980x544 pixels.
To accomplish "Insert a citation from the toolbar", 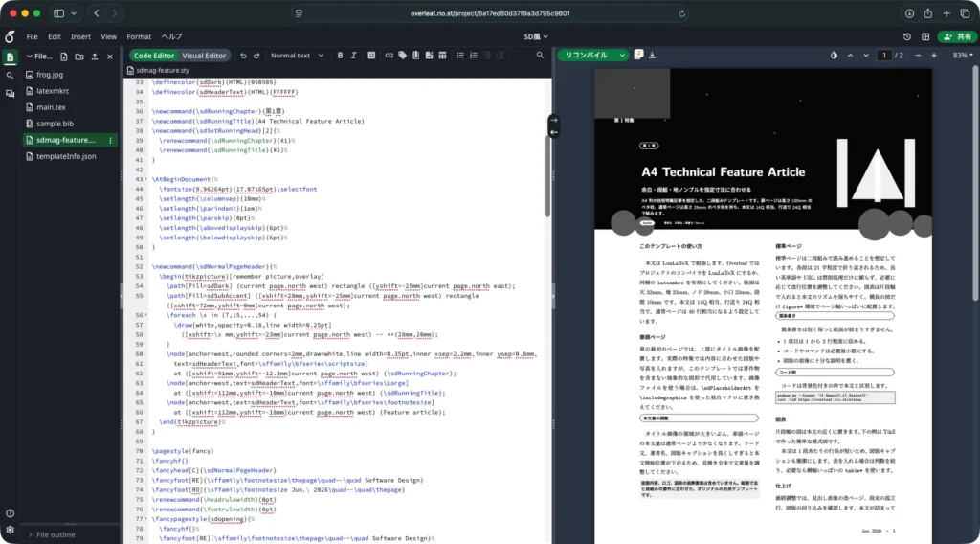I will [x=415, y=56].
